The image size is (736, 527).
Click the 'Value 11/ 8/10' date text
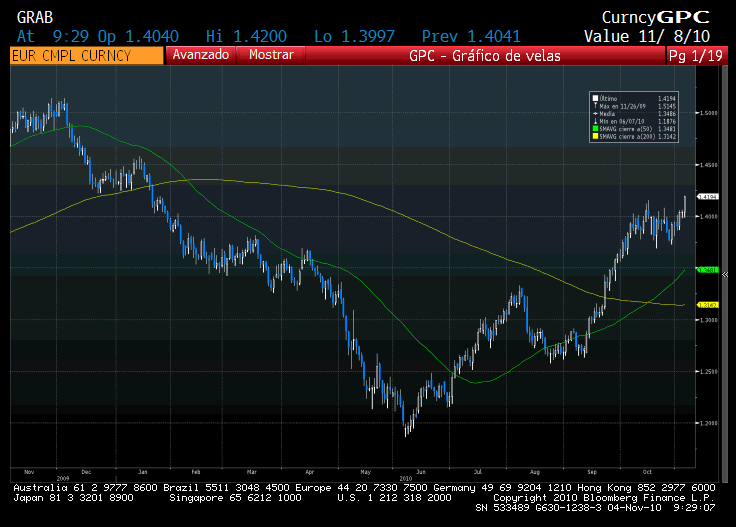[647, 37]
